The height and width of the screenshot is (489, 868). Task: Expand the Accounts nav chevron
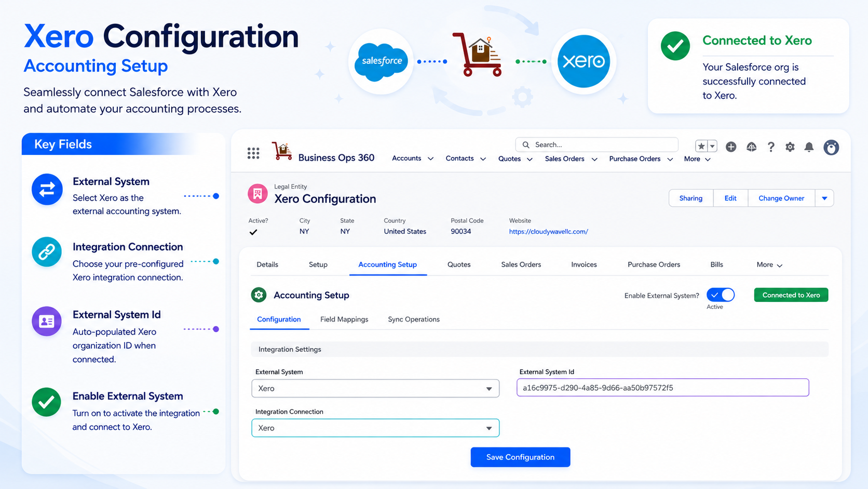click(430, 159)
